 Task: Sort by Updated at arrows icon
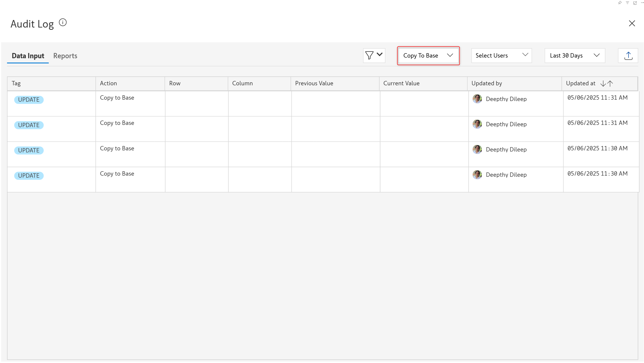click(607, 83)
